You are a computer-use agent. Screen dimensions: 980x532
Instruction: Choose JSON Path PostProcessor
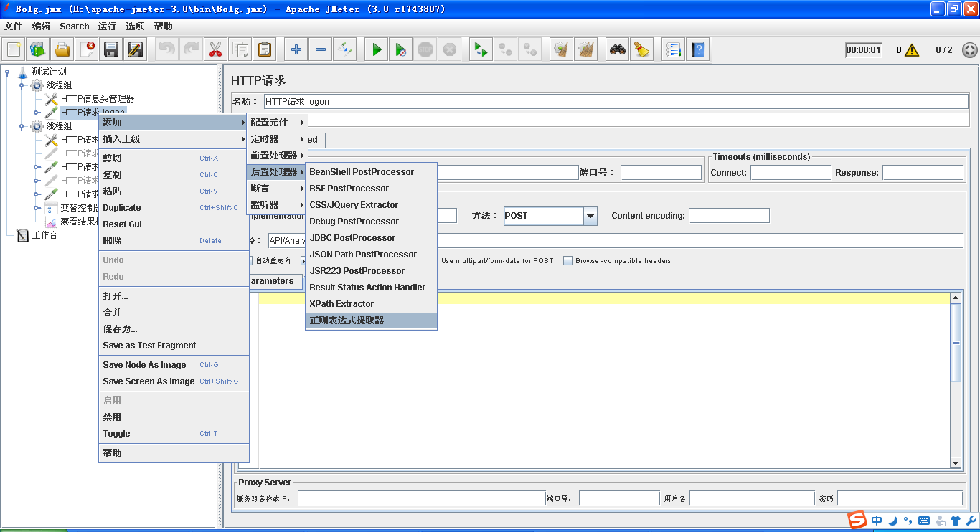click(371, 255)
